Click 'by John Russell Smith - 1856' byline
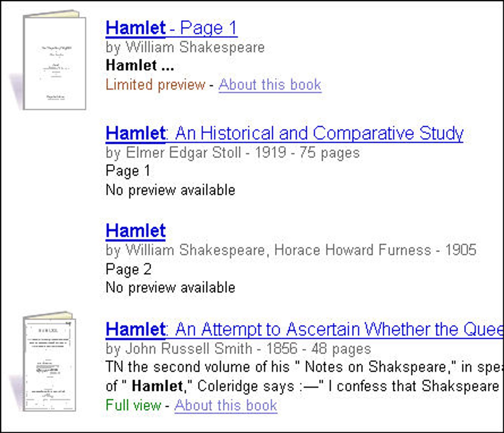Viewport: 504px width, 433px height. tap(238, 349)
